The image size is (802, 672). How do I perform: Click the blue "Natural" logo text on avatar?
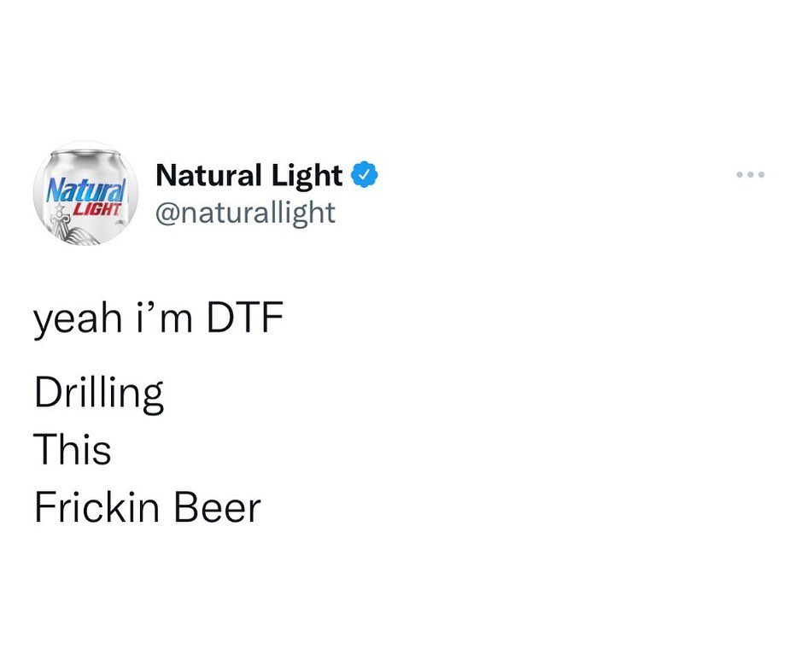coord(86,185)
